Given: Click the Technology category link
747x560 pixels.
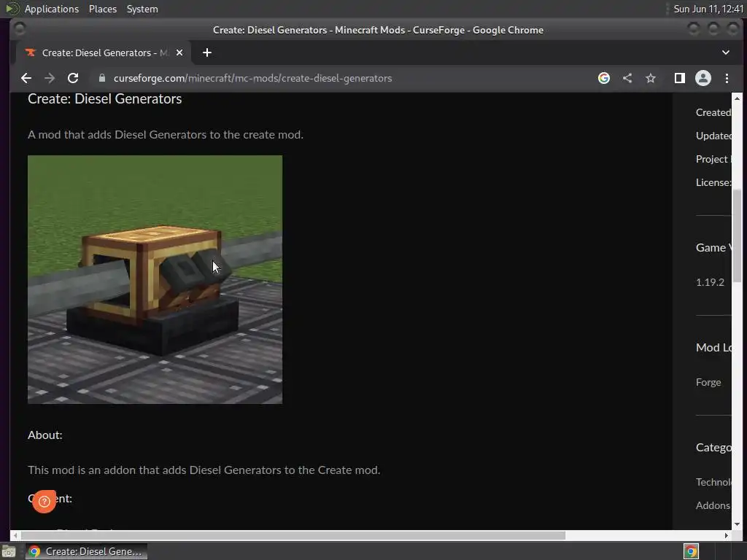Looking at the screenshot, I should pyautogui.click(x=713, y=482).
